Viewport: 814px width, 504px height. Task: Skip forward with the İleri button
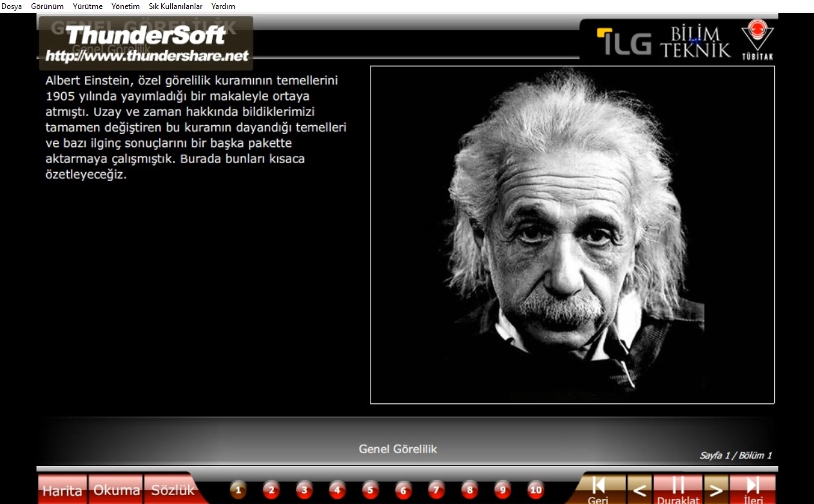[753, 489]
